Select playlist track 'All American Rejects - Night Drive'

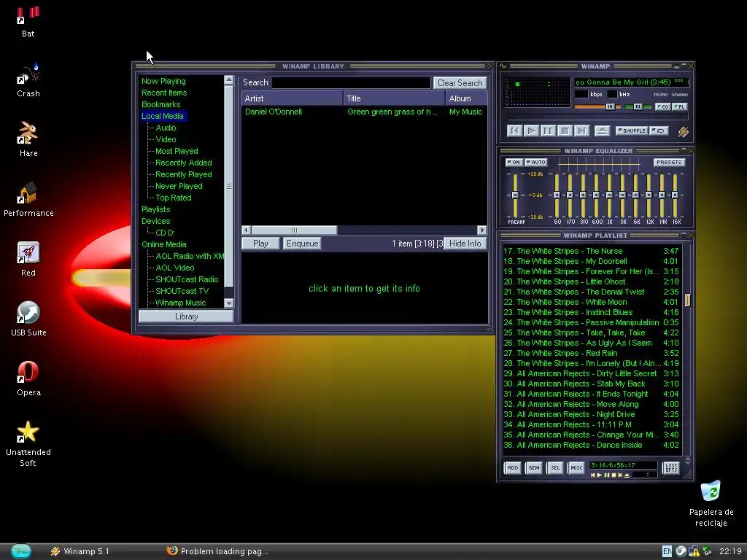tap(591, 415)
